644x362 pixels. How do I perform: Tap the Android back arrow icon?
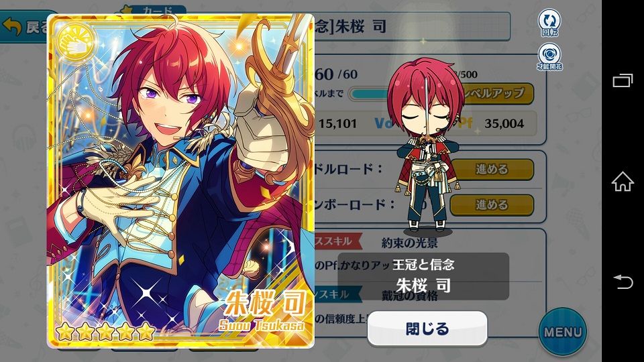[x=623, y=282]
